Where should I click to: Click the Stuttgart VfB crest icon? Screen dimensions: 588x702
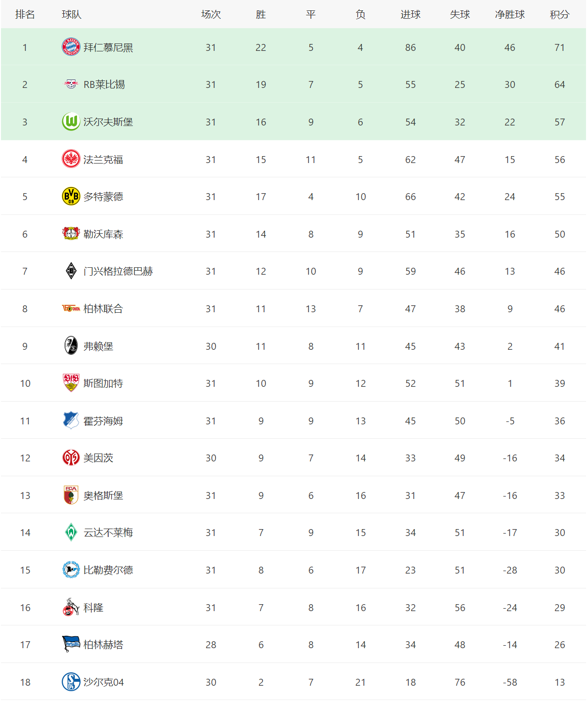coord(71,383)
